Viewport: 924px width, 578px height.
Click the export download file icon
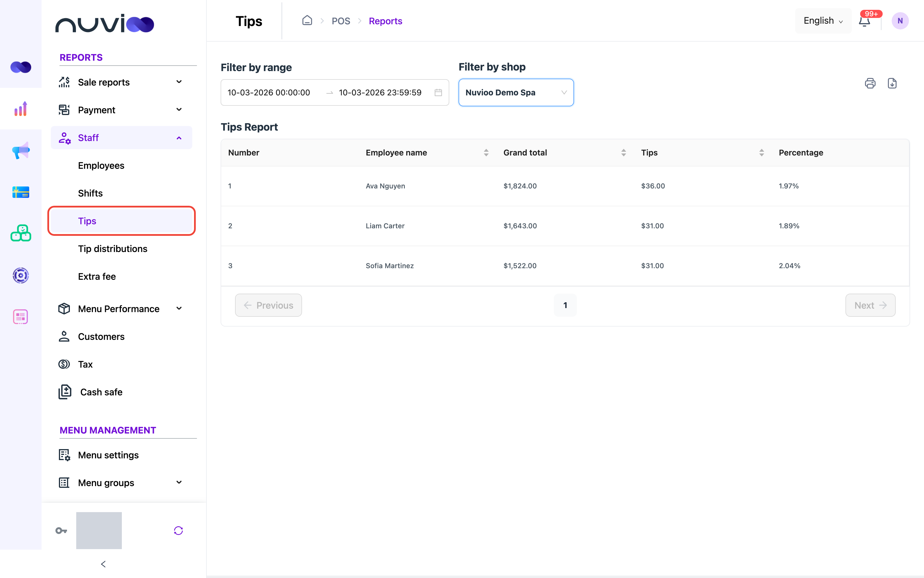(892, 83)
